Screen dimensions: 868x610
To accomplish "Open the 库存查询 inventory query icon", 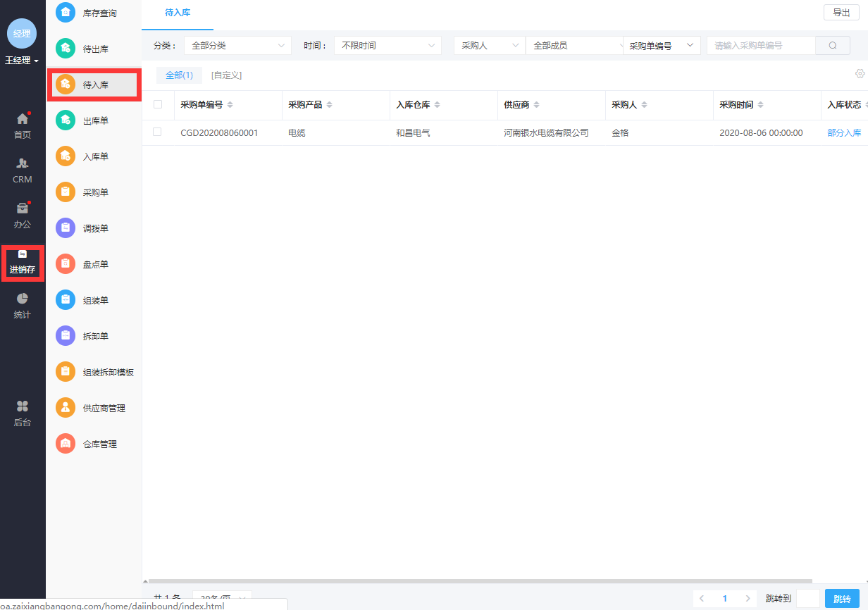I will (66, 13).
